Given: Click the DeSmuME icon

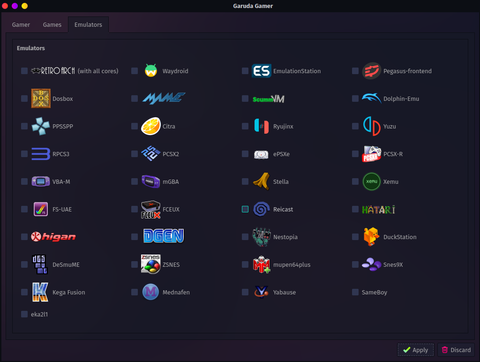Looking at the screenshot, I should (40, 264).
